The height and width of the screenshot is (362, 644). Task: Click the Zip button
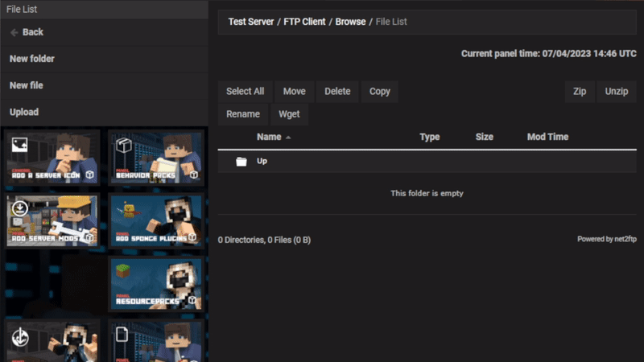[x=579, y=92]
